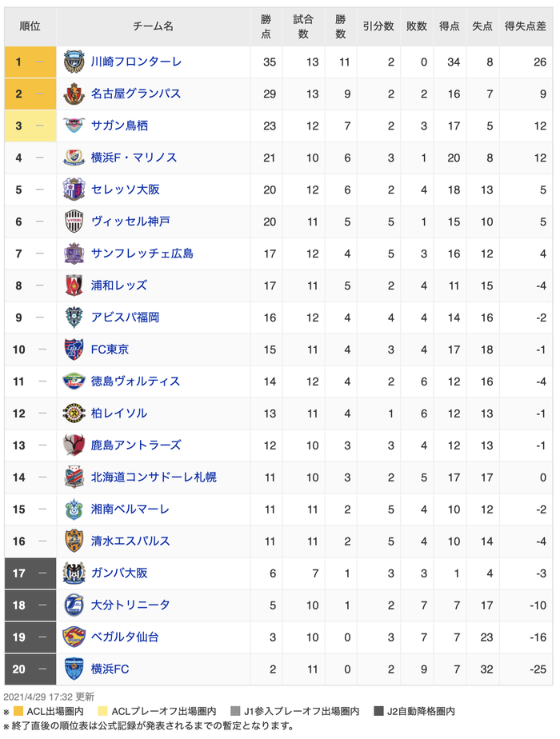Click the Vegalta Sendai team emblem

click(74, 637)
